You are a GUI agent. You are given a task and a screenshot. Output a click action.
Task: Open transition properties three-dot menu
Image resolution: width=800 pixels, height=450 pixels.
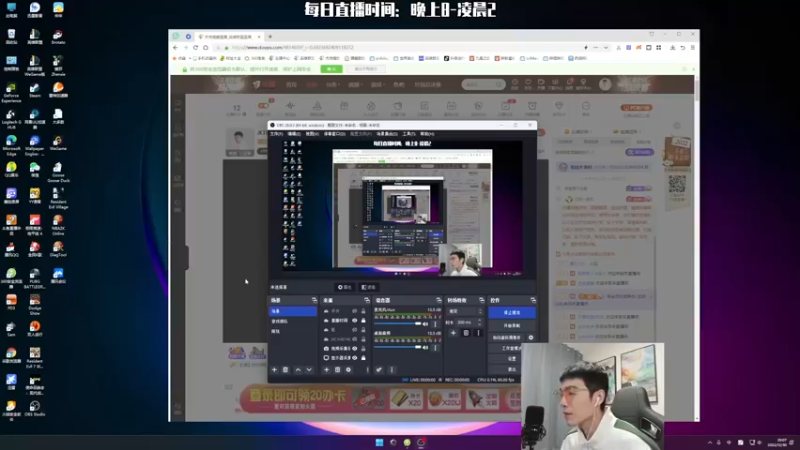[x=478, y=333]
